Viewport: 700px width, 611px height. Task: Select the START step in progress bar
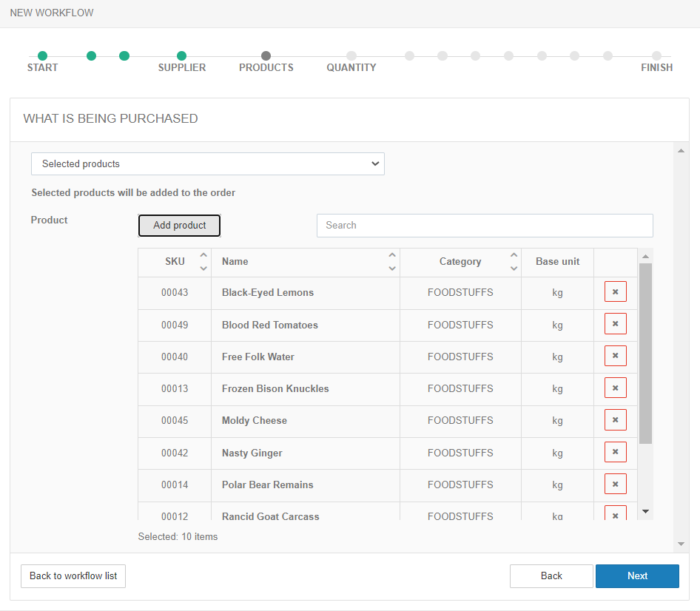pos(42,56)
